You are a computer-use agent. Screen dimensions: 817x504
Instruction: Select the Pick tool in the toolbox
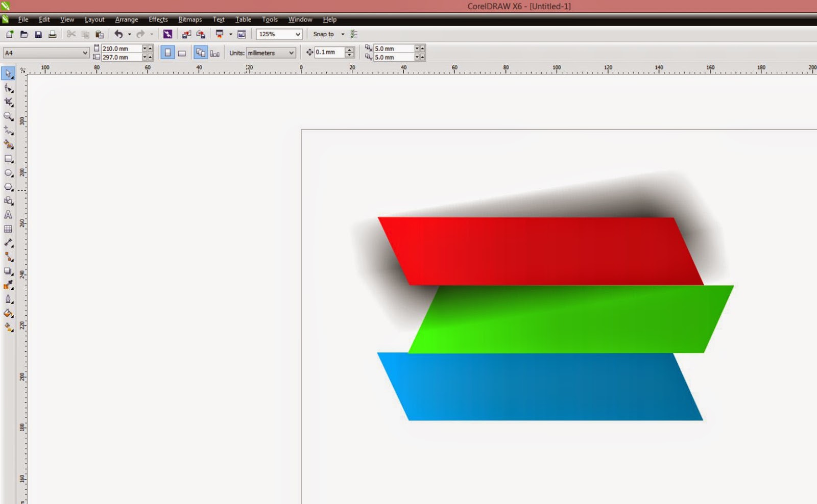pos(8,73)
